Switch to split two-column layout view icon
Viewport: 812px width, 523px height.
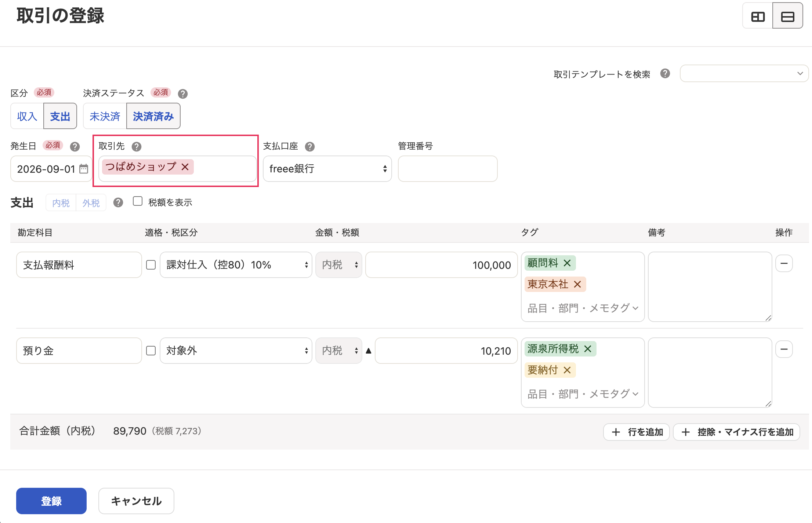[x=758, y=17]
